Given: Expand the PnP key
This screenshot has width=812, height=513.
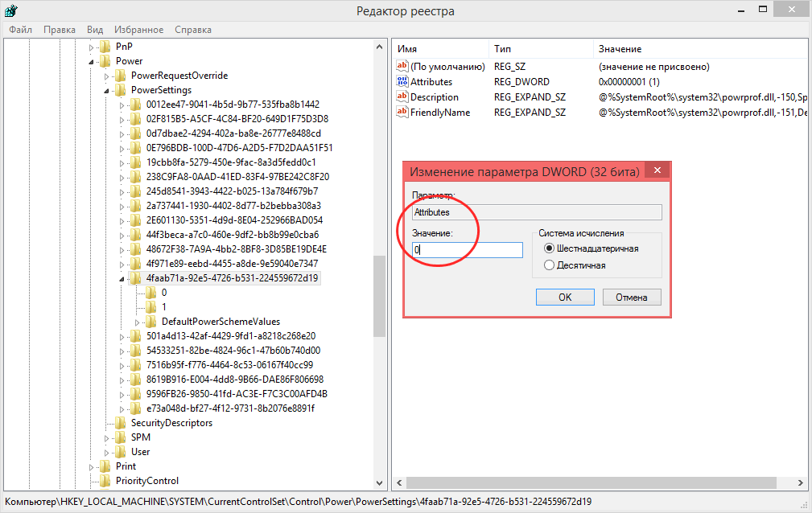Looking at the screenshot, I should 92,47.
